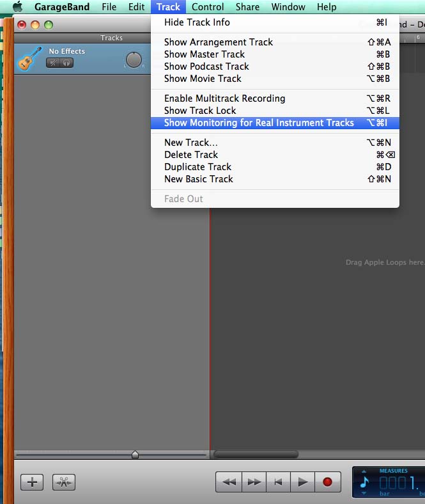Click the acoustic guitar track icon
This screenshot has width=425, height=504.
30,59
